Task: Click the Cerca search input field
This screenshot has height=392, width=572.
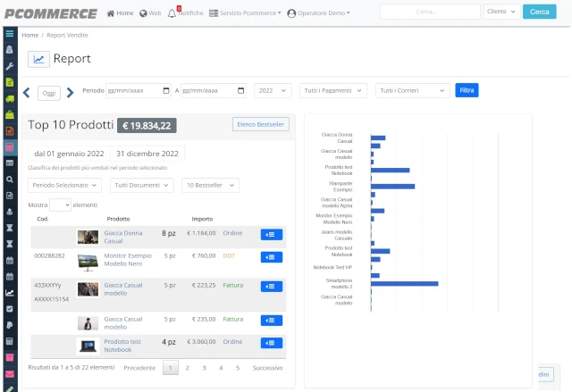Action: [x=430, y=12]
